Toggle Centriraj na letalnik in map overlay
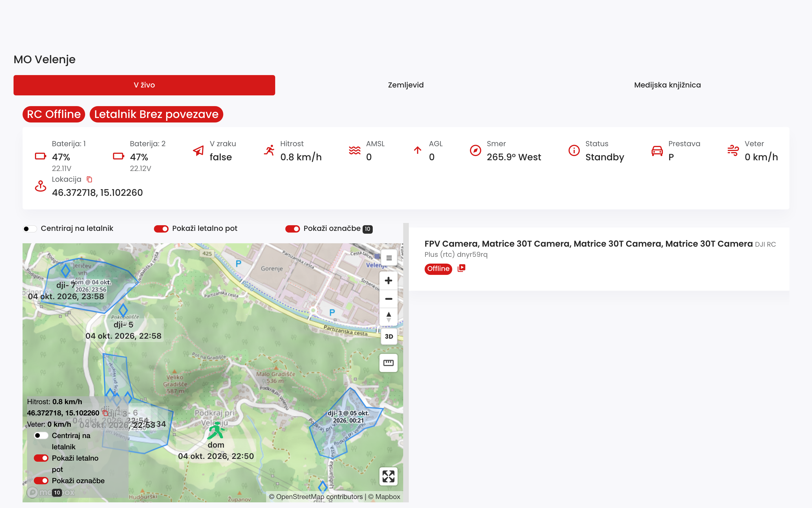The width and height of the screenshot is (812, 508). pyautogui.click(x=41, y=435)
